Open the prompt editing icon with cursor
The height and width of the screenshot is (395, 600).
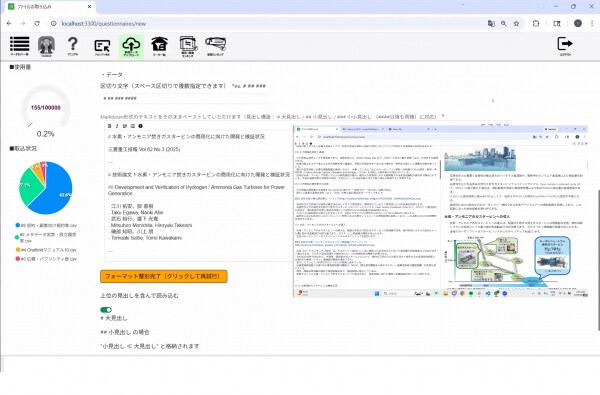click(x=102, y=47)
